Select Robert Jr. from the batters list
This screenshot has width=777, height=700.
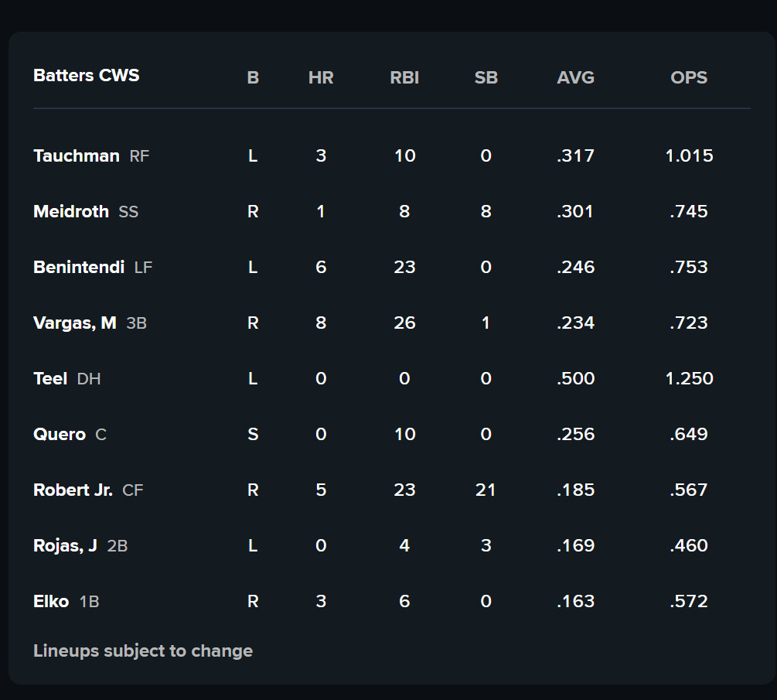tap(73, 490)
